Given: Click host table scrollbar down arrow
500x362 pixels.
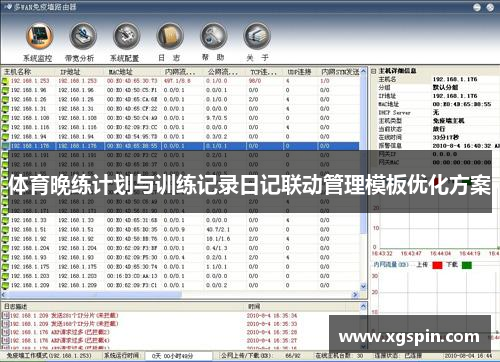Looking at the screenshot, I should (x=363, y=286).
